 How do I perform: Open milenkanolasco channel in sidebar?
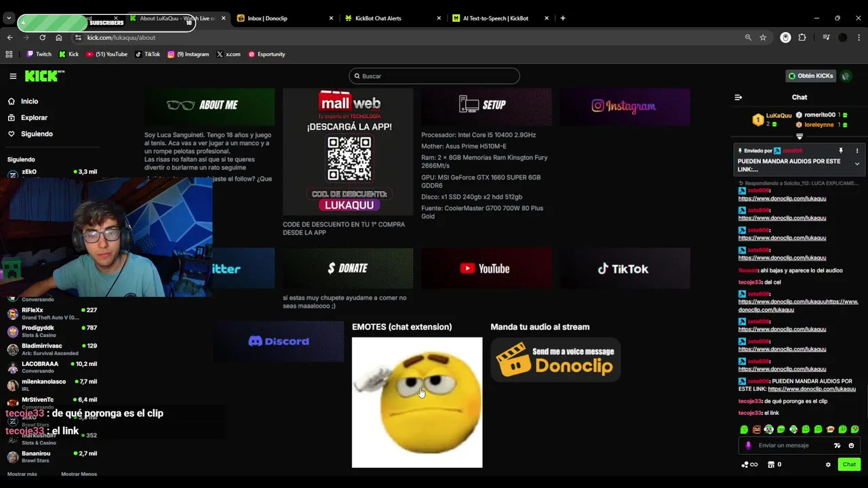tap(52, 385)
